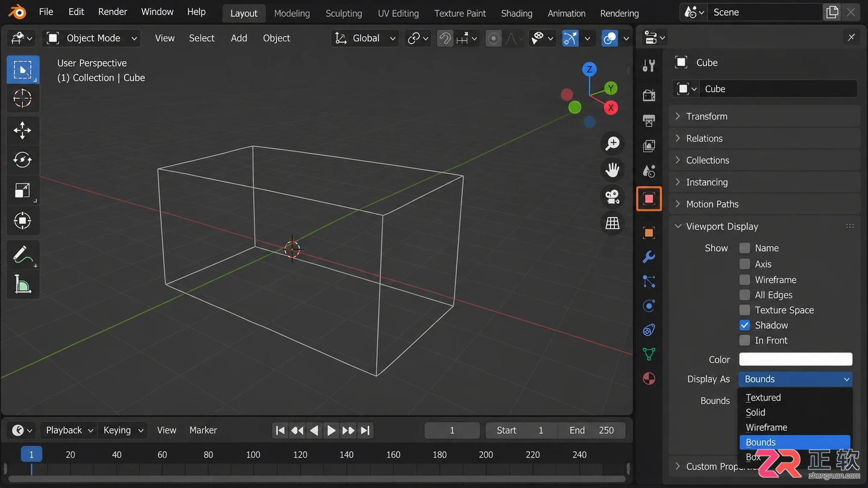Disable the Shadow checkbox
The height and width of the screenshot is (488, 868).
click(x=745, y=325)
